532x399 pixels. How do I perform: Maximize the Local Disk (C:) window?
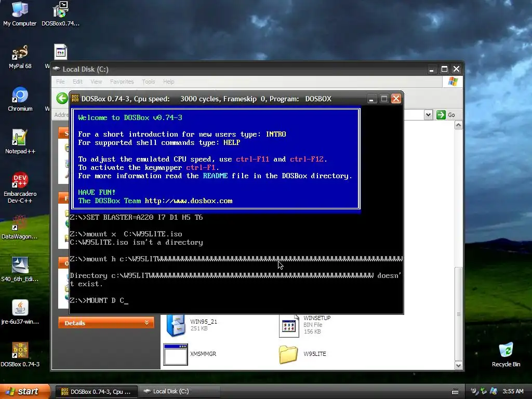pyautogui.click(x=444, y=69)
